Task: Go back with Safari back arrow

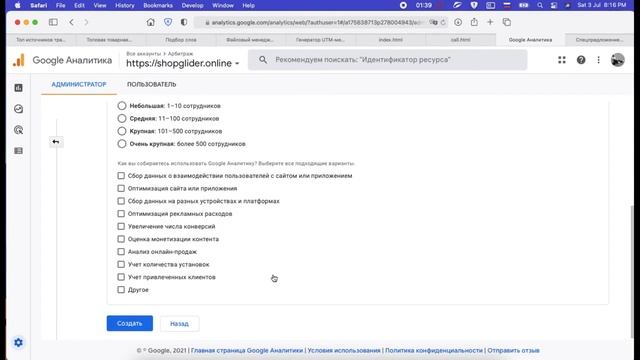Action: tap(71, 22)
